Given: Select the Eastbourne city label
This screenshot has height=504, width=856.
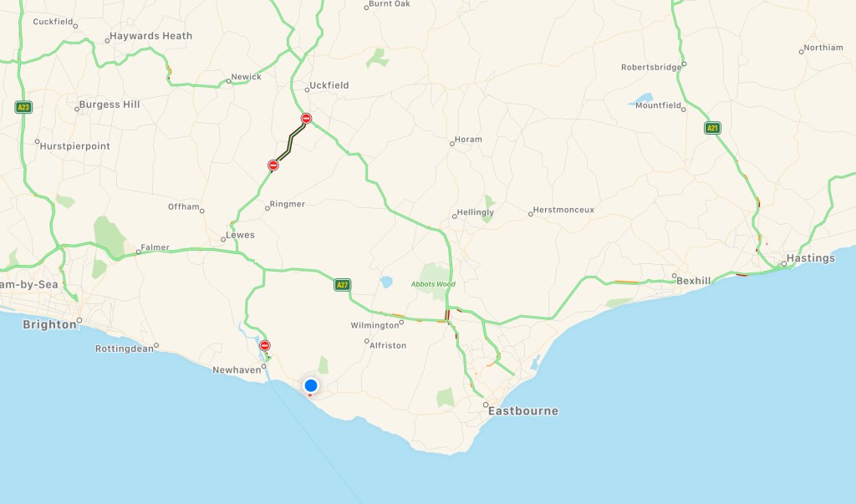Looking at the screenshot, I should click(x=523, y=410).
